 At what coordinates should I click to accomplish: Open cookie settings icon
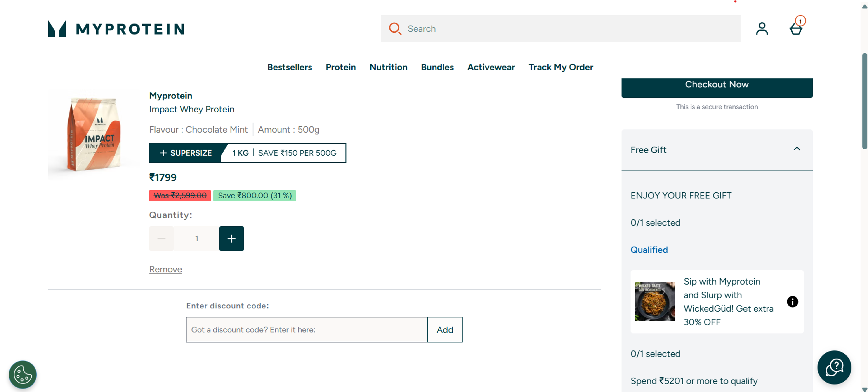tap(23, 374)
